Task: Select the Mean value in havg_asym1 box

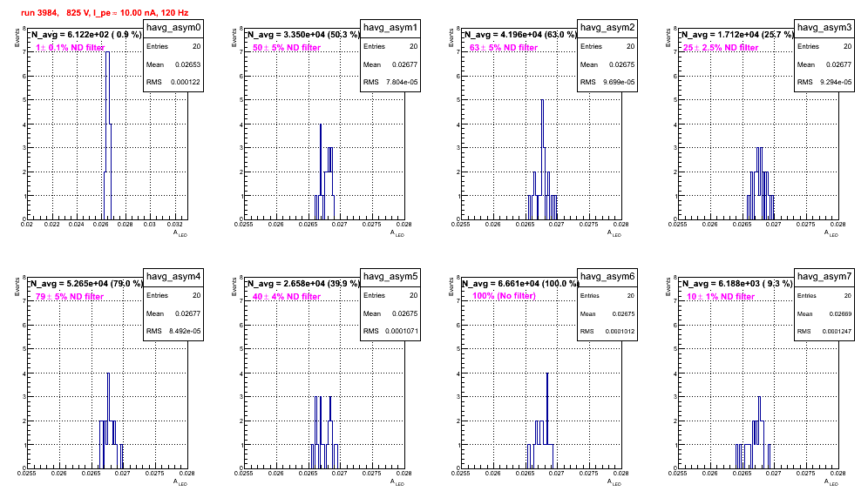Action: [404, 64]
